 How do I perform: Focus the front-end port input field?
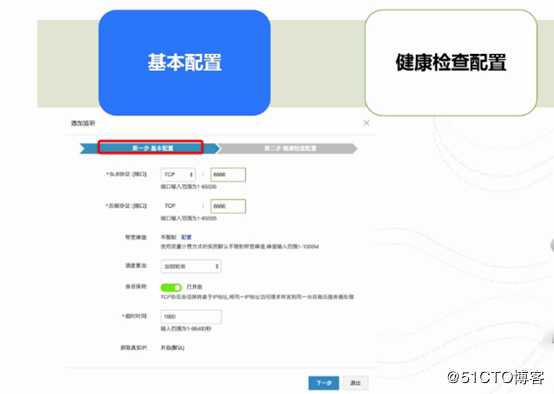(x=228, y=175)
